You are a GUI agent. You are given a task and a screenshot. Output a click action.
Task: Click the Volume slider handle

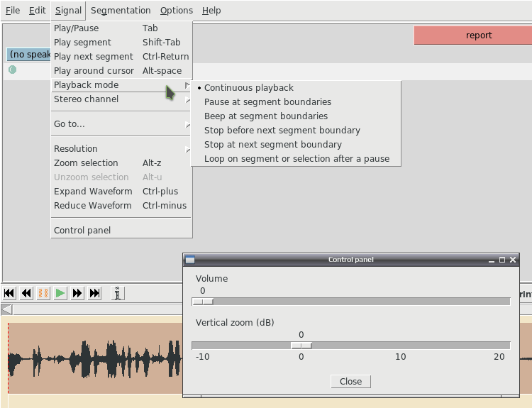203,302
